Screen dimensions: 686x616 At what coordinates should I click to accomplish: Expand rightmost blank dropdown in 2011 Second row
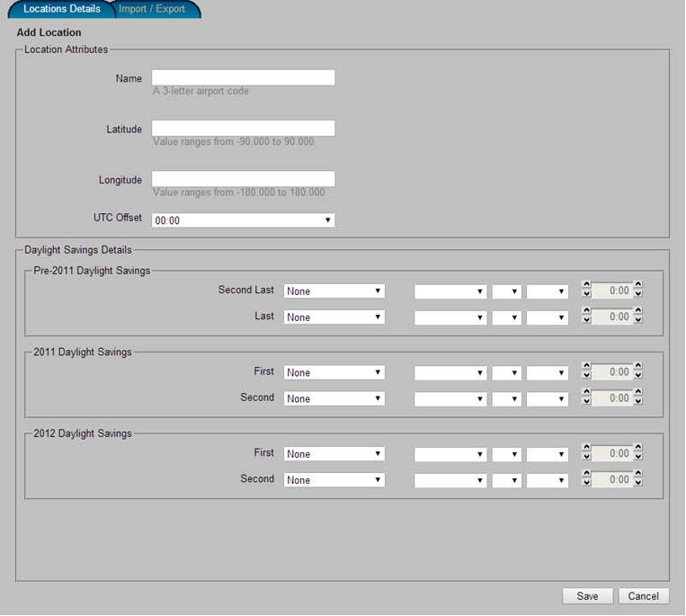pyautogui.click(x=548, y=399)
